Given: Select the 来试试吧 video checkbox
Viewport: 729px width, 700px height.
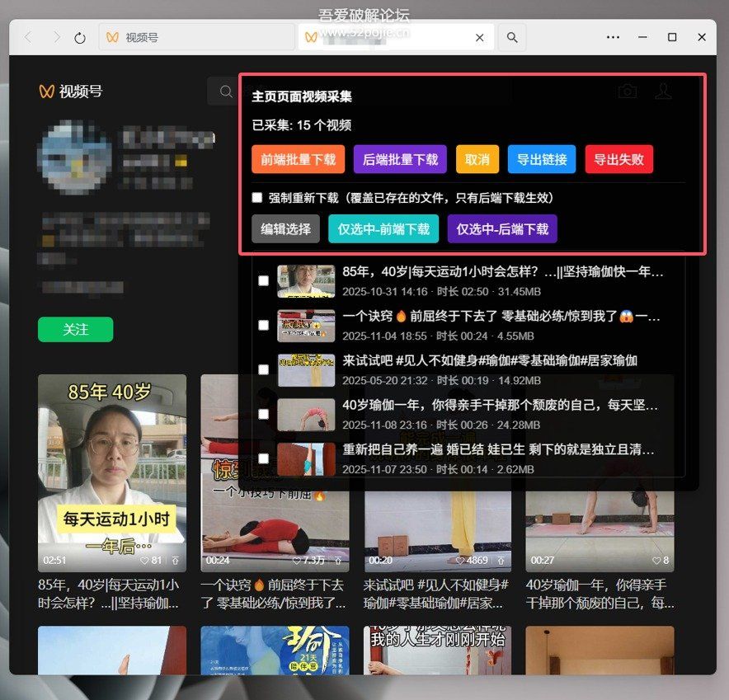Looking at the screenshot, I should tap(264, 369).
